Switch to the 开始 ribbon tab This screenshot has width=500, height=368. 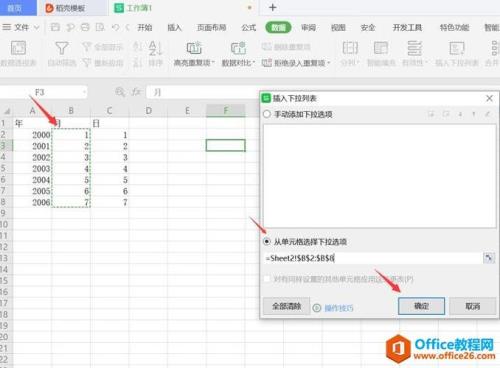[x=145, y=27]
